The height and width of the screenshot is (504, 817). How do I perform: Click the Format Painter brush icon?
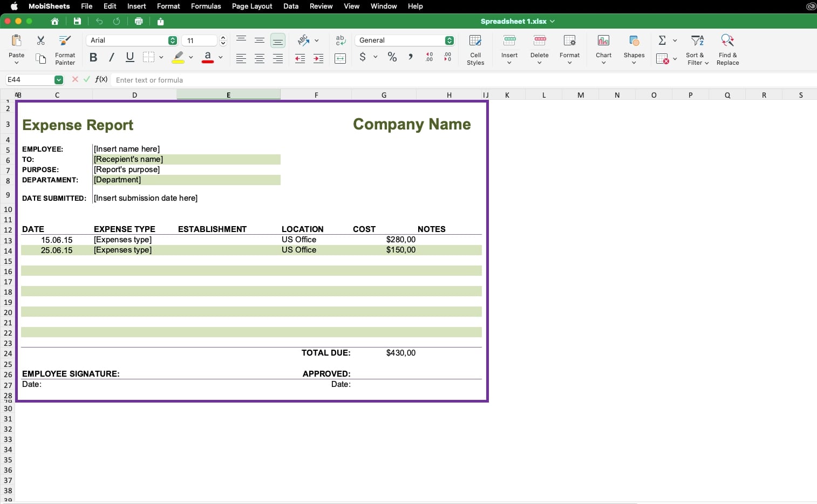(x=65, y=41)
